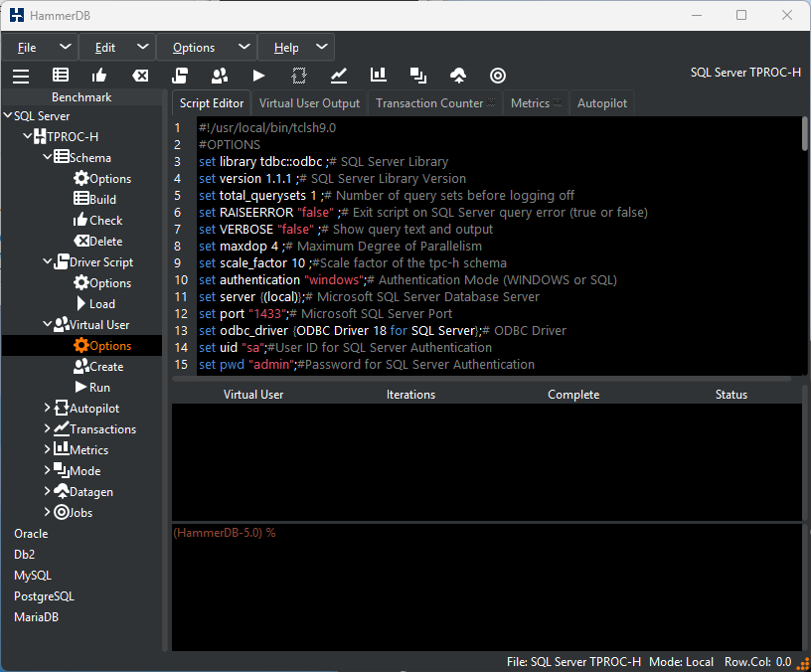Click the Delete Schema icon in the toolbar
The image size is (811, 672).
tap(140, 76)
